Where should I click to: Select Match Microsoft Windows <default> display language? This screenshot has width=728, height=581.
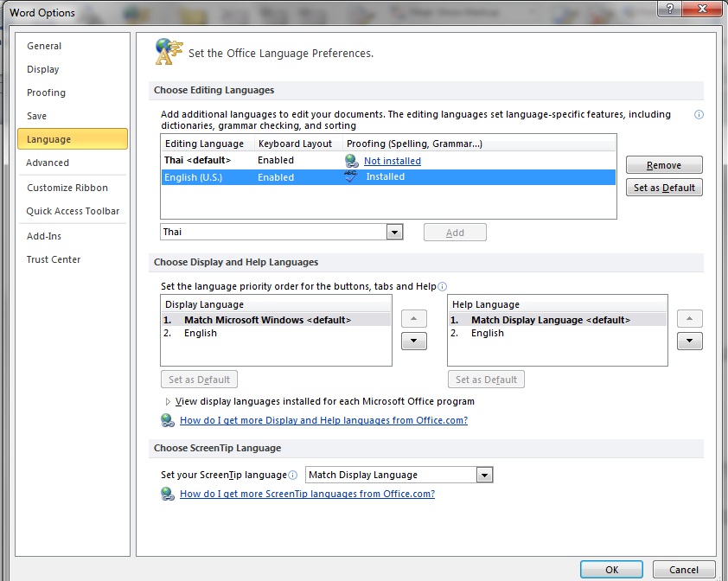click(276, 320)
